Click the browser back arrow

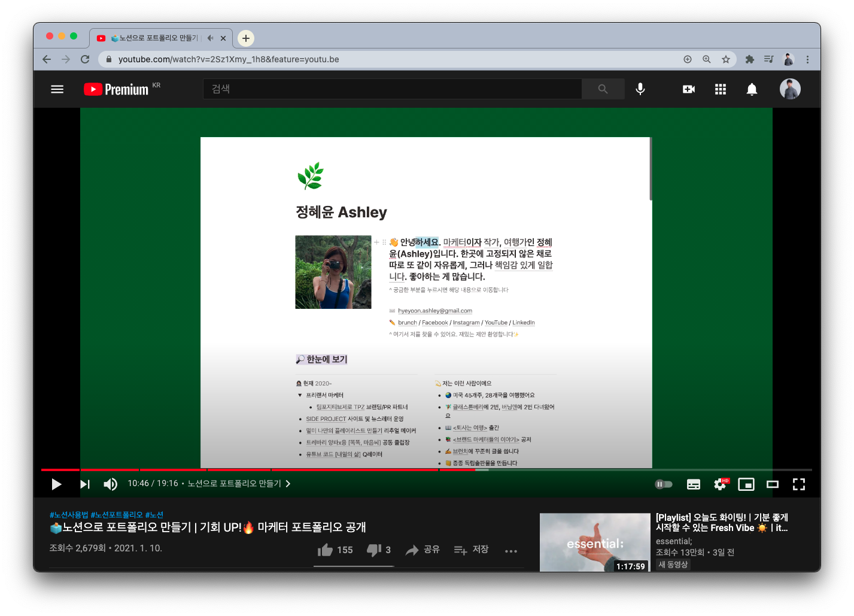(47, 59)
